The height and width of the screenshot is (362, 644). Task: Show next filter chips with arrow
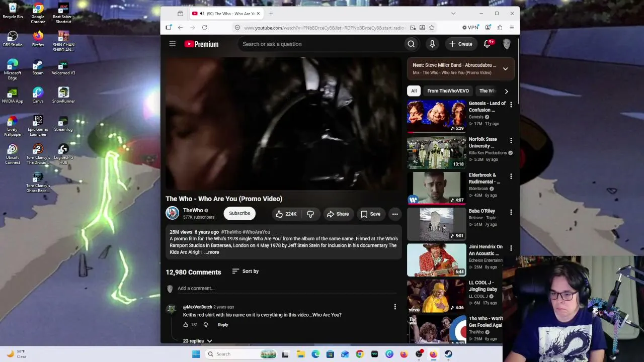point(506,91)
